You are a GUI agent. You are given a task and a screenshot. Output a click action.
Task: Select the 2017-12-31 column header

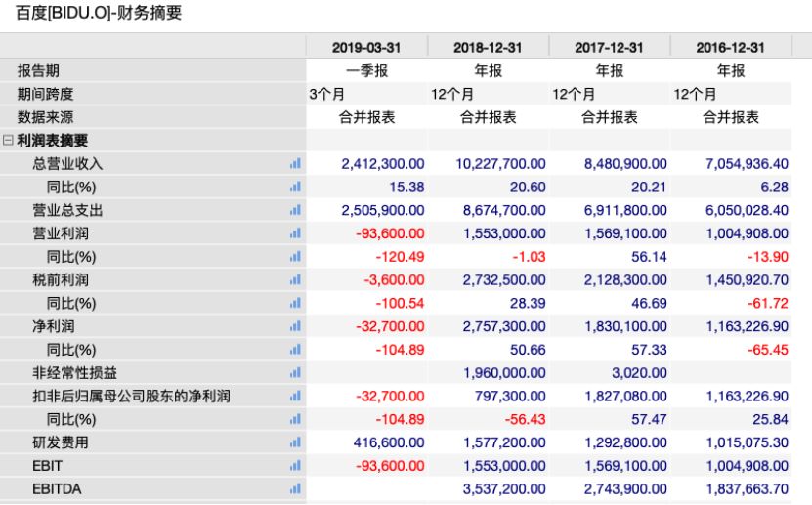pyautogui.click(x=609, y=48)
